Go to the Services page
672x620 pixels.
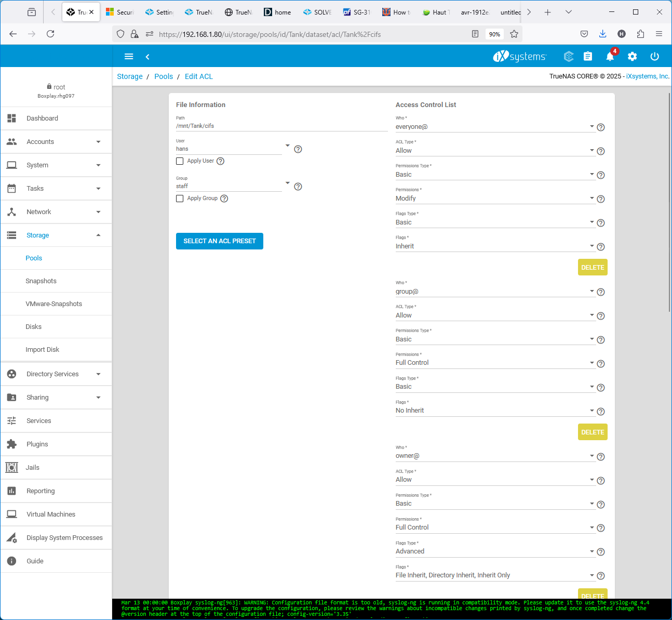pyautogui.click(x=56, y=421)
